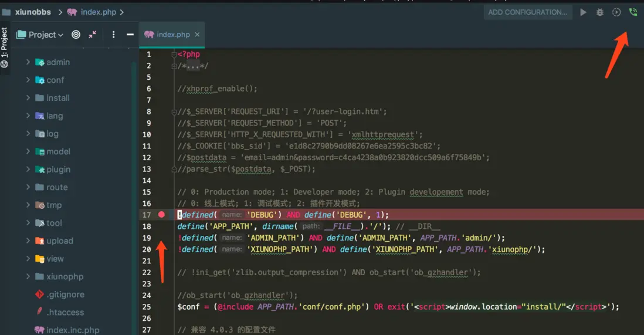The height and width of the screenshot is (335, 644).
Task: Expand the plugin folder
Action: click(x=28, y=170)
